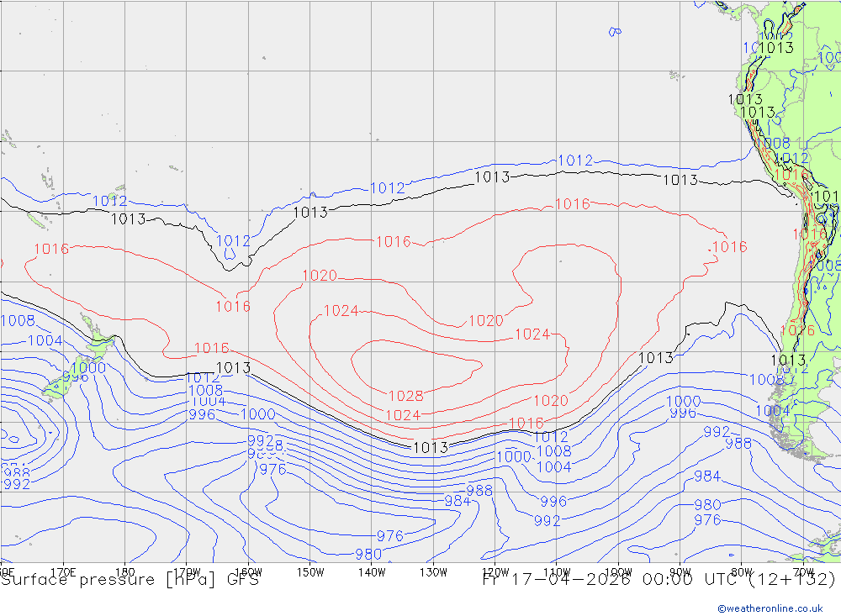Screen dimensions: 841x616
Task: Click the 980 label at bottom center
Action: [x=368, y=554]
